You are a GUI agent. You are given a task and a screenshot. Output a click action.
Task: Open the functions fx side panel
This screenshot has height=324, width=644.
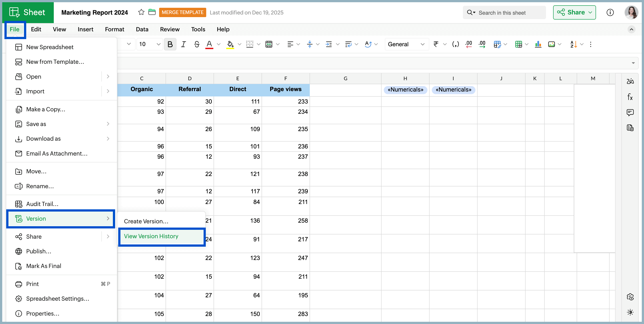pyautogui.click(x=630, y=97)
